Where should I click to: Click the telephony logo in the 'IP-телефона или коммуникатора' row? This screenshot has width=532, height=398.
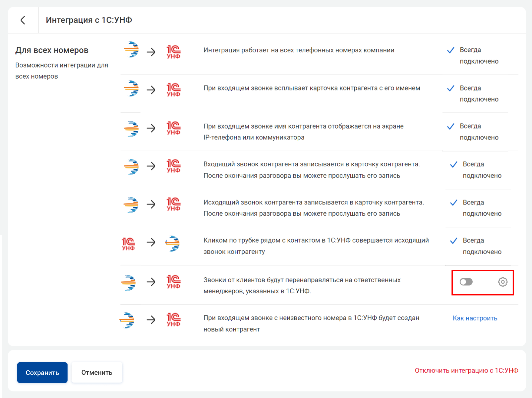[131, 129]
